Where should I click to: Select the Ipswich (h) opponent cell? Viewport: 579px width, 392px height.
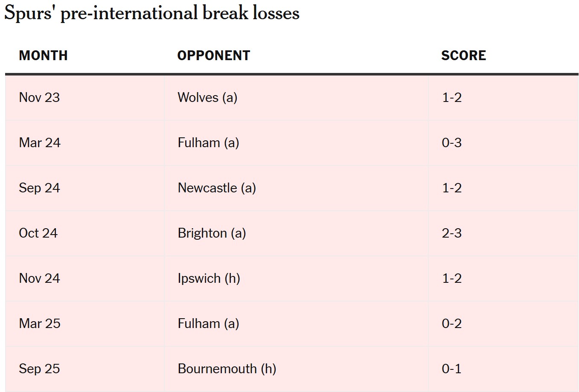(x=209, y=278)
